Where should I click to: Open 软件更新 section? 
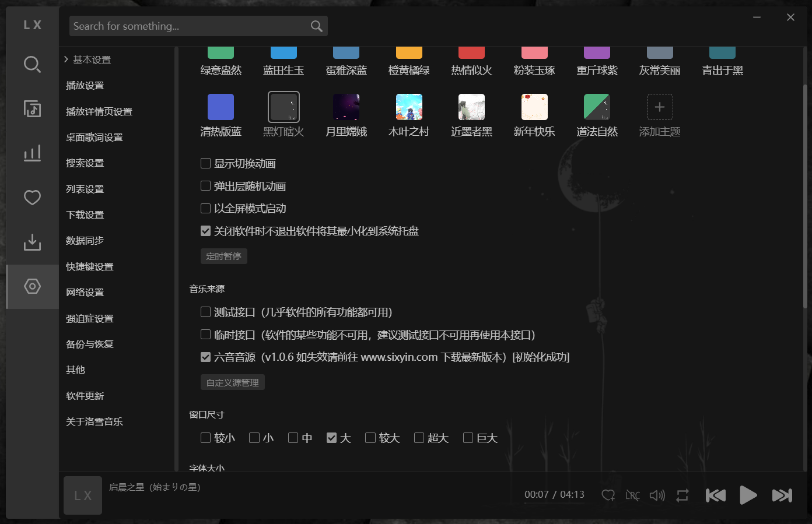click(x=85, y=396)
